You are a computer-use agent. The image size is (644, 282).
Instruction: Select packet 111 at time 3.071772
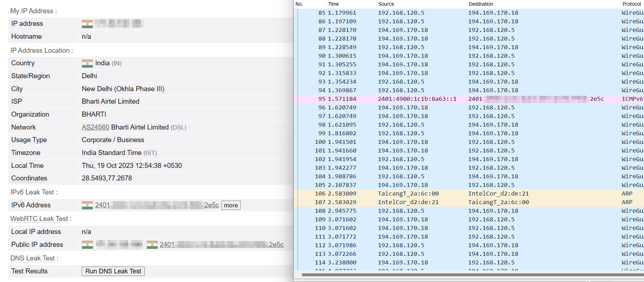(469, 236)
